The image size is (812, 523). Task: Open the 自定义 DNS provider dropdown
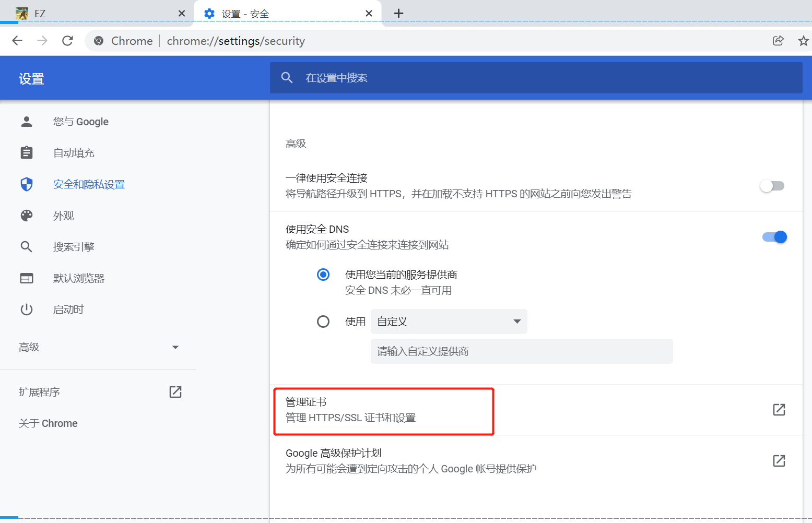449,322
